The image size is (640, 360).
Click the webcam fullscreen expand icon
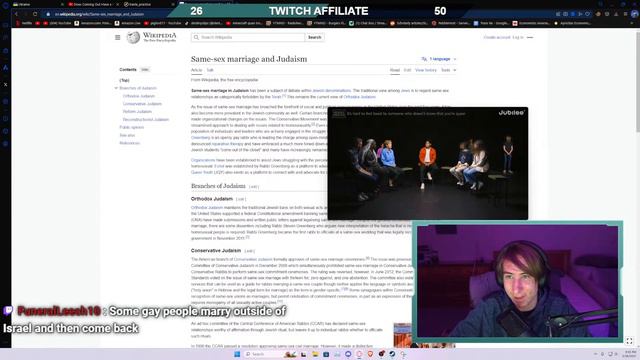tap(629, 341)
